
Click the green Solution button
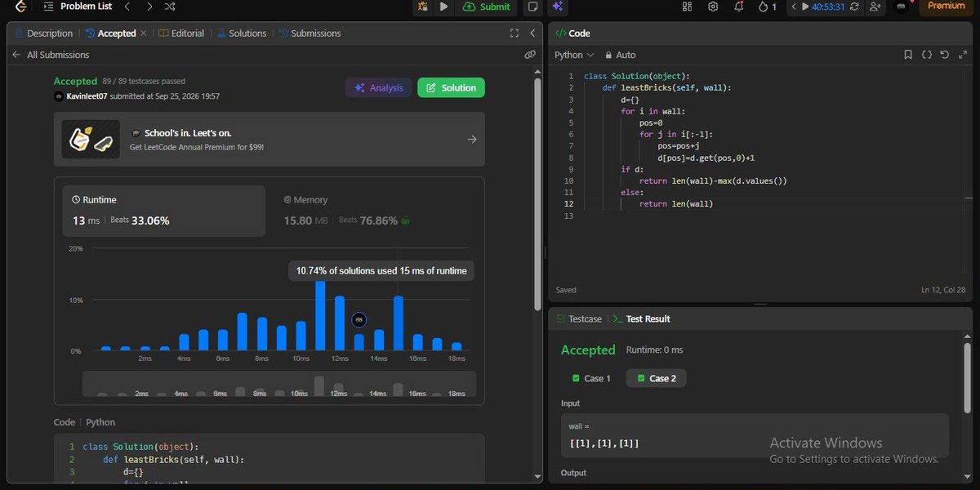pos(451,88)
